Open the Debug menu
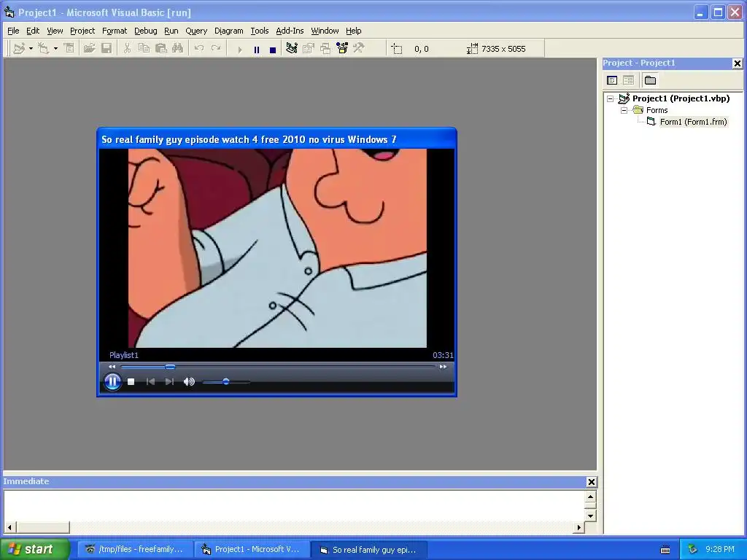The width and height of the screenshot is (747, 560). [x=146, y=31]
